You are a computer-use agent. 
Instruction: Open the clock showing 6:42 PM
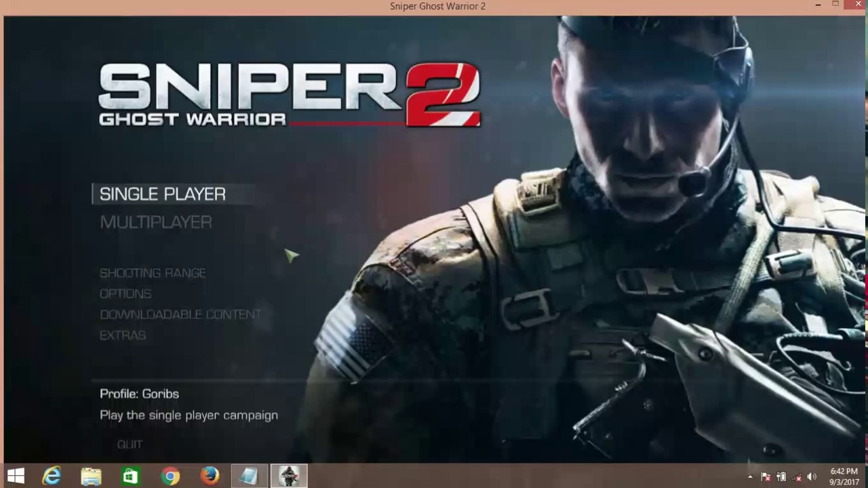coord(844,476)
